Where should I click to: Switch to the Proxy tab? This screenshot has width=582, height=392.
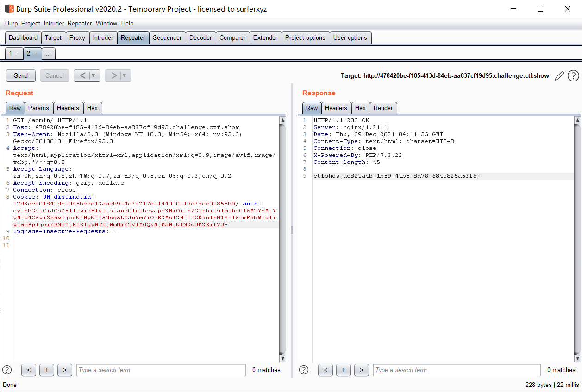click(77, 38)
